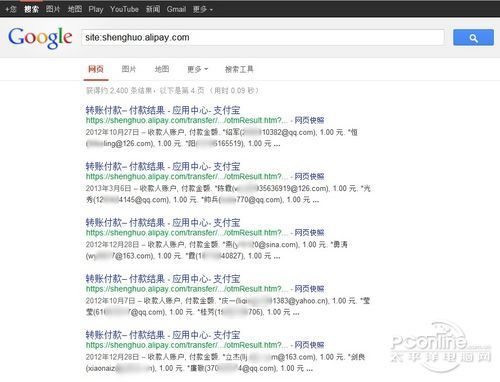Click the green URL of the yahoo.cn result
Screen dimensions: 500x382
tap(187, 289)
